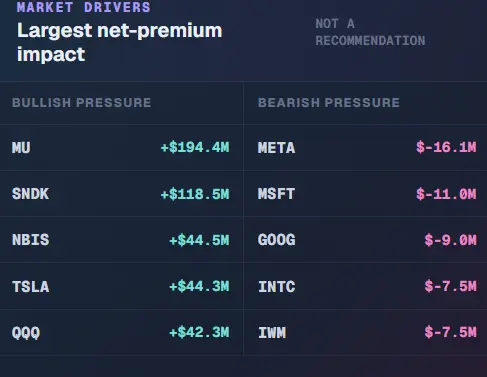Select the NBIS ticker symbol
Image resolution: width=487 pixels, height=377 pixels.
pyautogui.click(x=30, y=240)
